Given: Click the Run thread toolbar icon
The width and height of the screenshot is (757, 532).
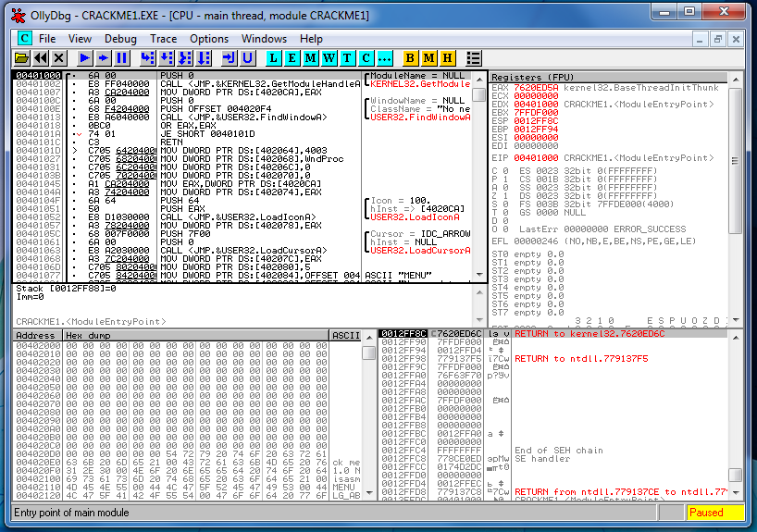Looking at the screenshot, I should [x=104, y=58].
